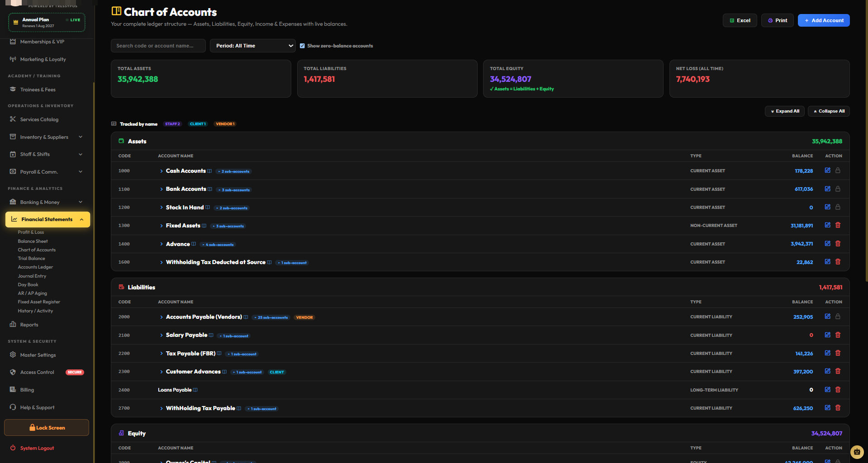The height and width of the screenshot is (463, 868).
Task: Delete the Salary Payable account
Action: pyautogui.click(x=838, y=335)
